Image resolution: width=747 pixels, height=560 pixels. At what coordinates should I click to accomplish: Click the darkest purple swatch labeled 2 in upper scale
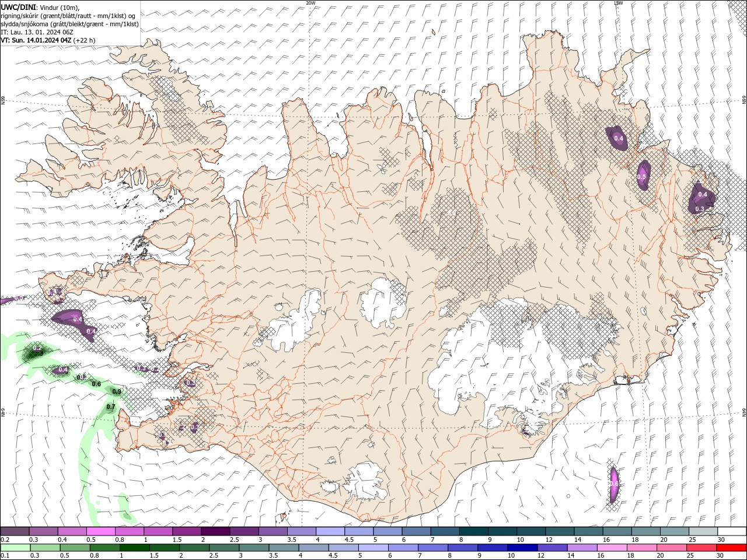[x=215, y=531]
